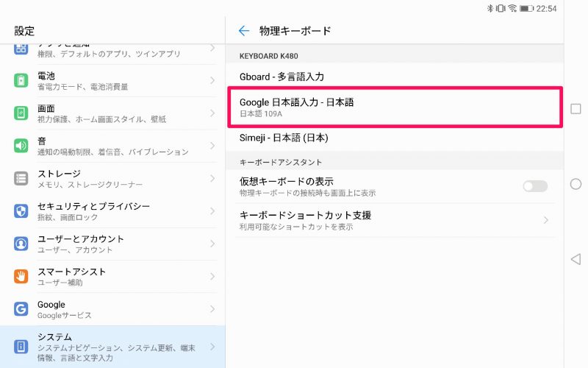Open the ユーザーとアカウント person icon
Screen dimensions: 588x368
pos(21,244)
